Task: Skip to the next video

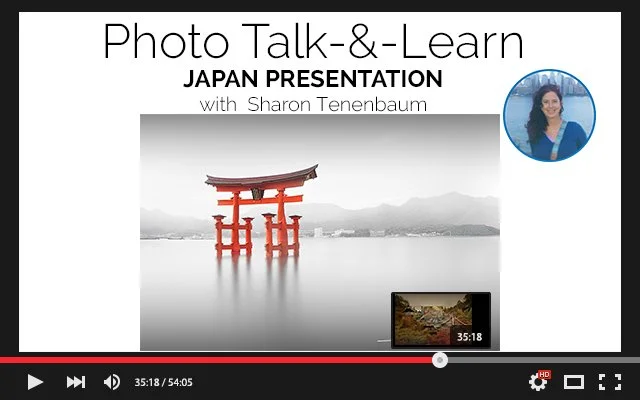Action: [76, 382]
